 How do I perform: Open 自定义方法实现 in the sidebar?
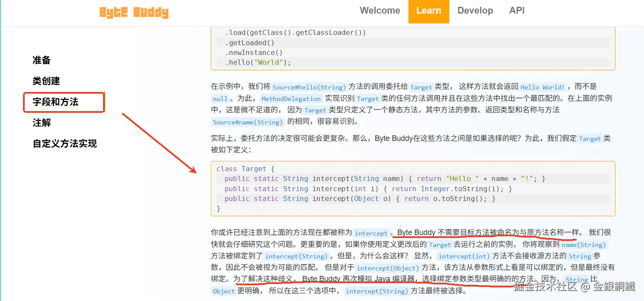click(x=65, y=143)
